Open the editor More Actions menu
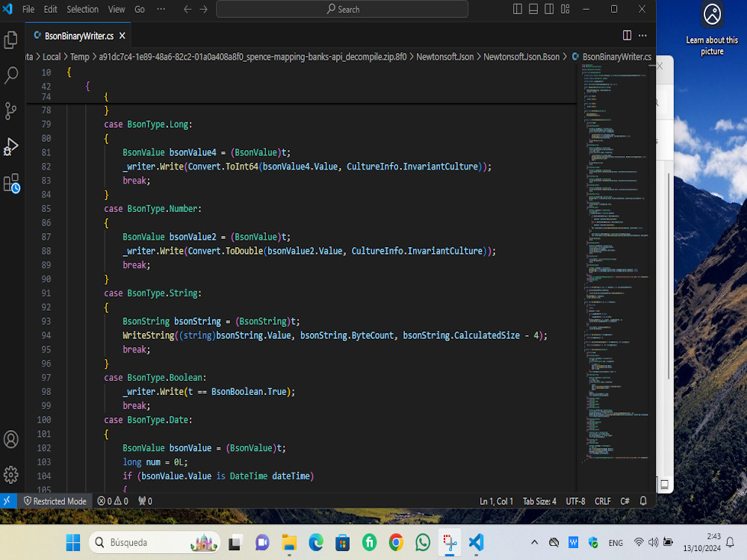This screenshot has width=747, height=560. pyautogui.click(x=641, y=35)
